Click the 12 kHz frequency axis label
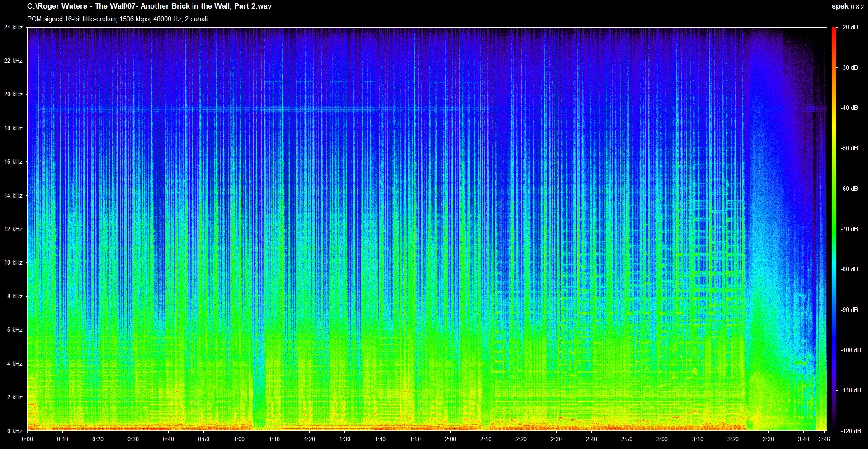This screenshot has height=449, width=868. [x=14, y=229]
